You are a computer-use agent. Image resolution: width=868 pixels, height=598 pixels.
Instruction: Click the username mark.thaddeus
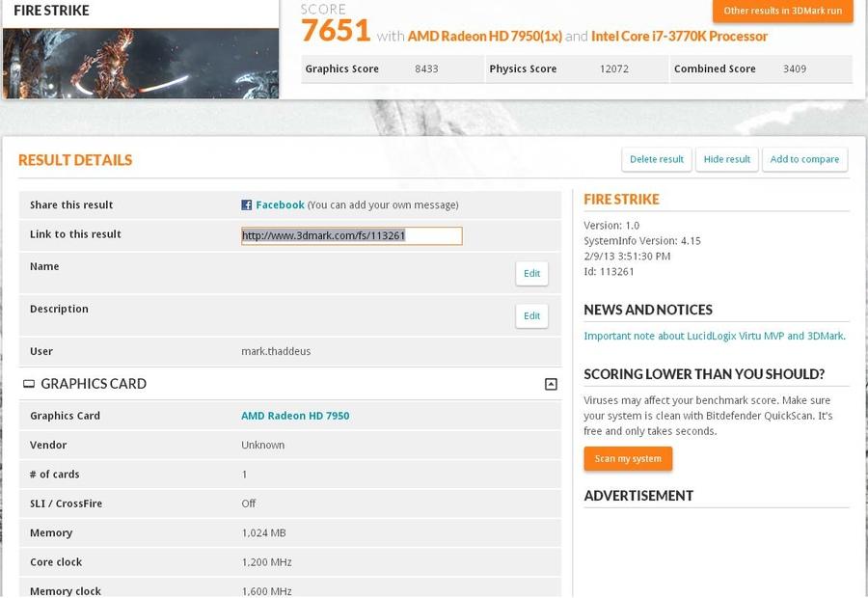(276, 352)
